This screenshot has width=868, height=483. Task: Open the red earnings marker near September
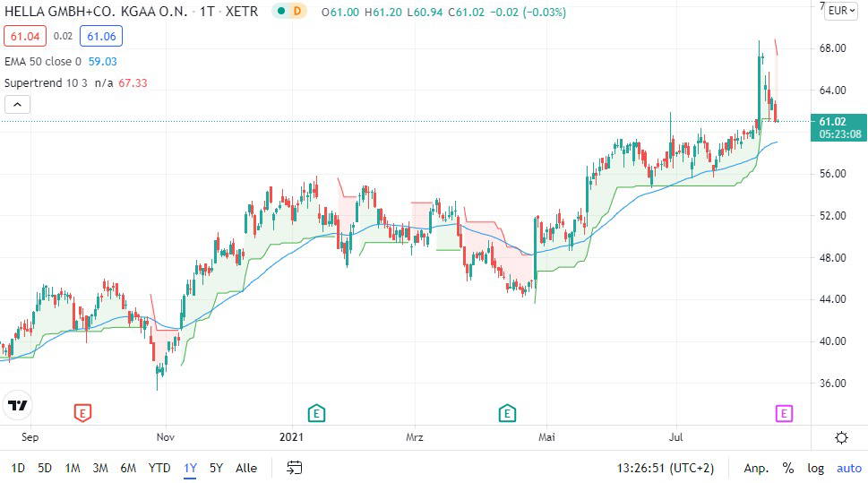[x=82, y=412]
